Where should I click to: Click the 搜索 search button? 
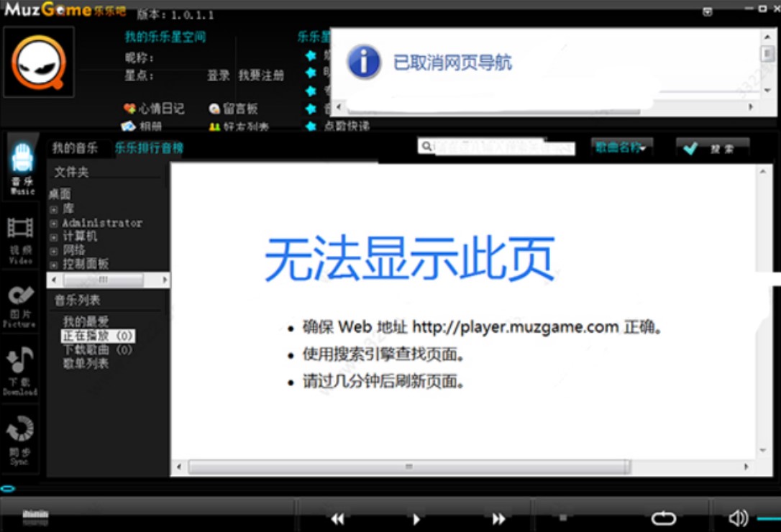click(712, 148)
